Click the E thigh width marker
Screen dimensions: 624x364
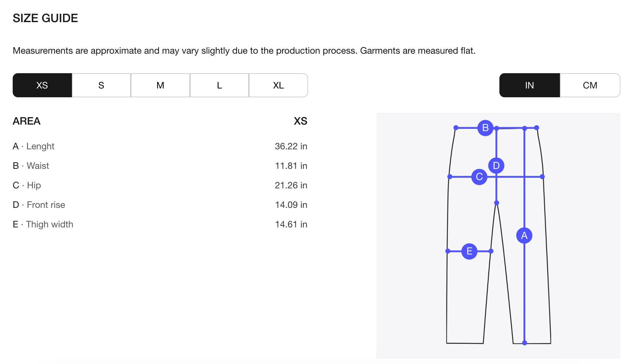(469, 251)
